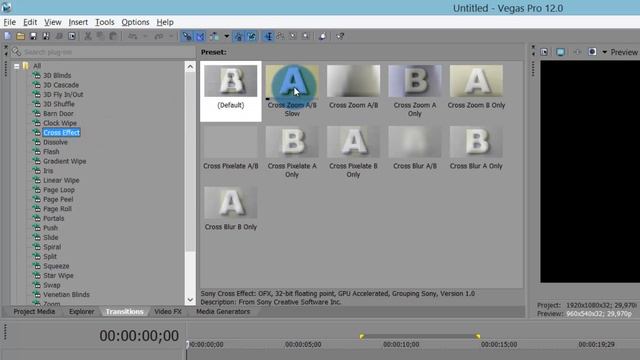The width and height of the screenshot is (640, 360).
Task: Click the loop region end marker
Action: 478,336
